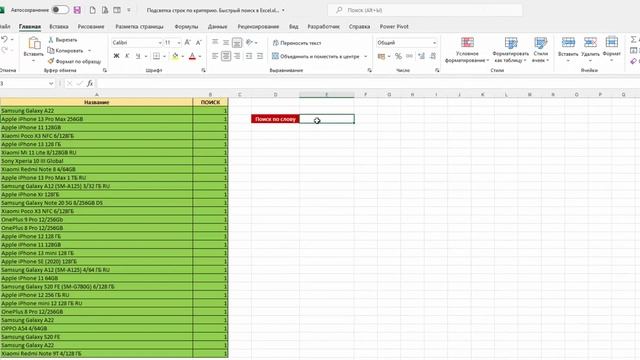
Task: Click the formula bar input
Action: click(367, 83)
